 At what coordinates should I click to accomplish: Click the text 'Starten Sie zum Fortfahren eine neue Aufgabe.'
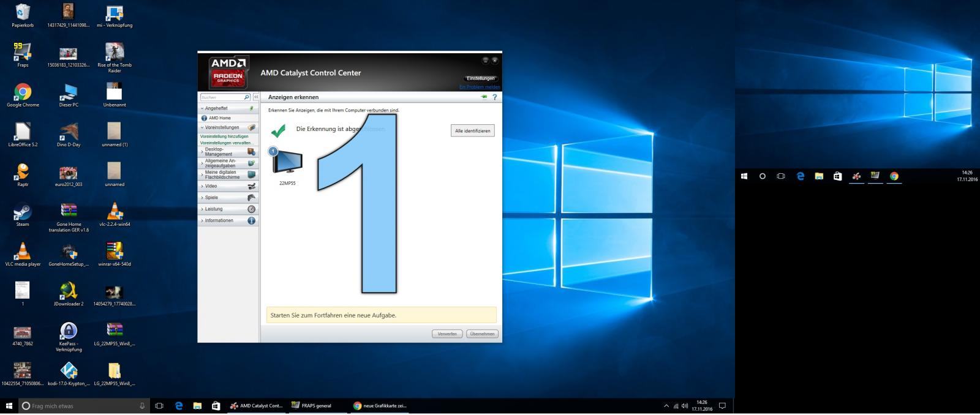coord(333,315)
